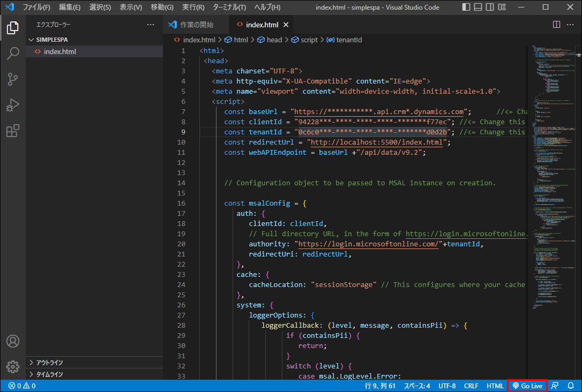Click line number 9 in gutter

click(x=183, y=132)
